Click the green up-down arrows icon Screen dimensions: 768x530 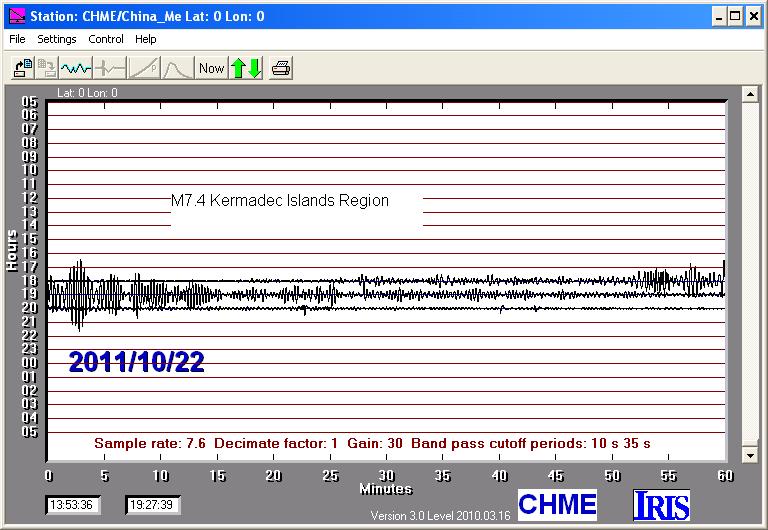[246, 68]
